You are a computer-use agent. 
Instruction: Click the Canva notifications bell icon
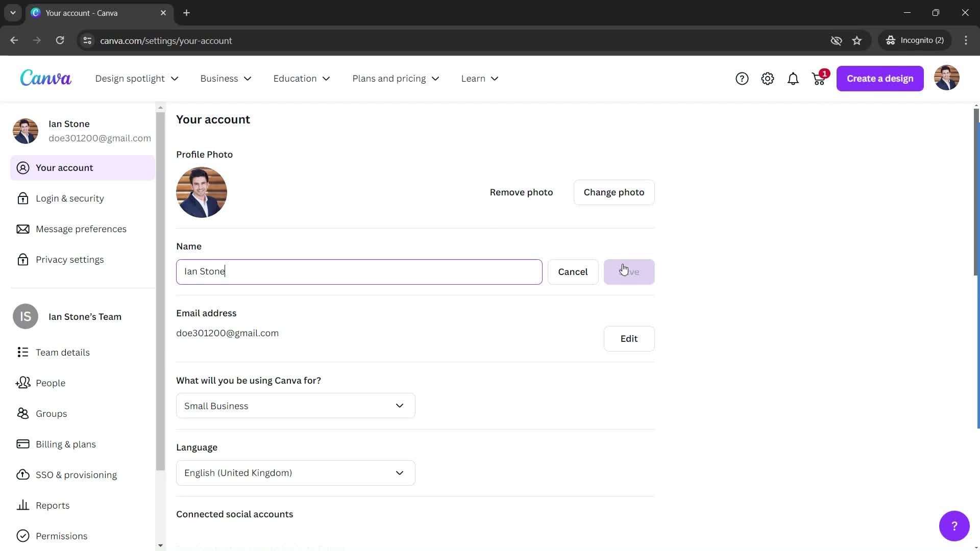coord(793,78)
